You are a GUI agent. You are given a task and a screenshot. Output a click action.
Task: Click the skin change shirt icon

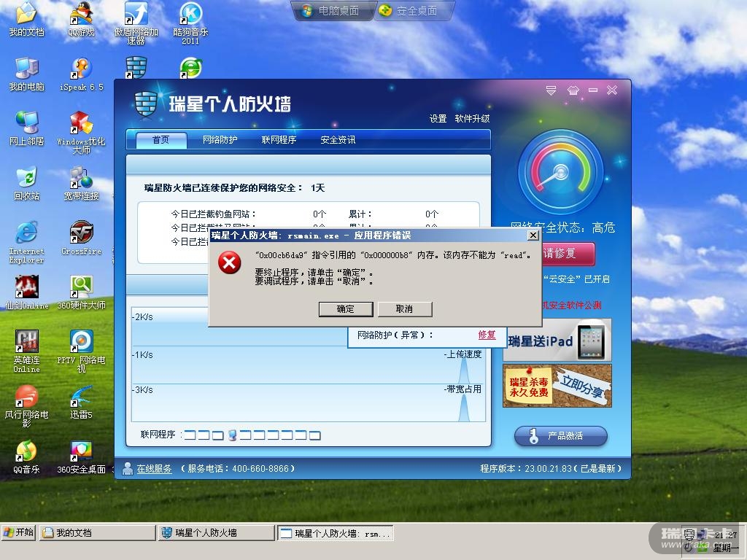tap(573, 90)
